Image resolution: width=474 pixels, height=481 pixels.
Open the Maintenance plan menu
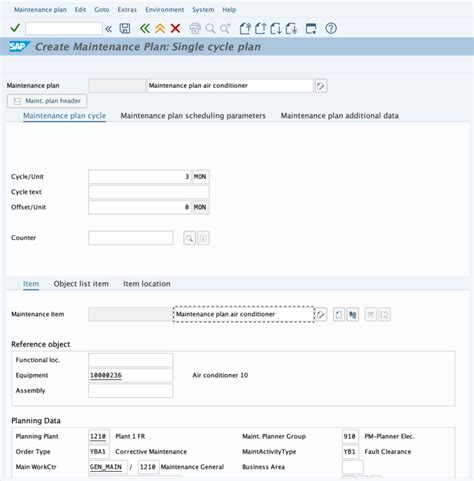click(x=40, y=10)
